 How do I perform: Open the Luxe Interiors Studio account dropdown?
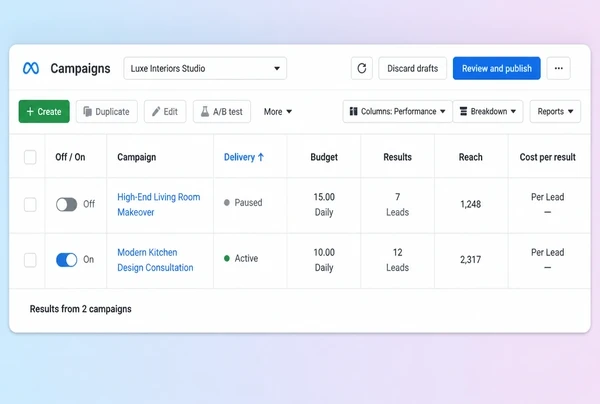coord(205,68)
